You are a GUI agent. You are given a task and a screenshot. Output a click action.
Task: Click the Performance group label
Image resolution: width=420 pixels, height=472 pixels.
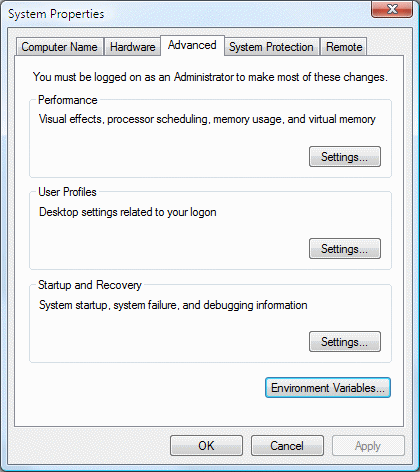tap(68, 100)
